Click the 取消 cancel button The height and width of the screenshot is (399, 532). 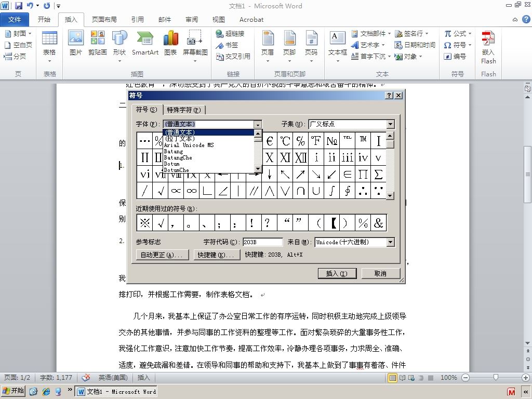coord(381,273)
